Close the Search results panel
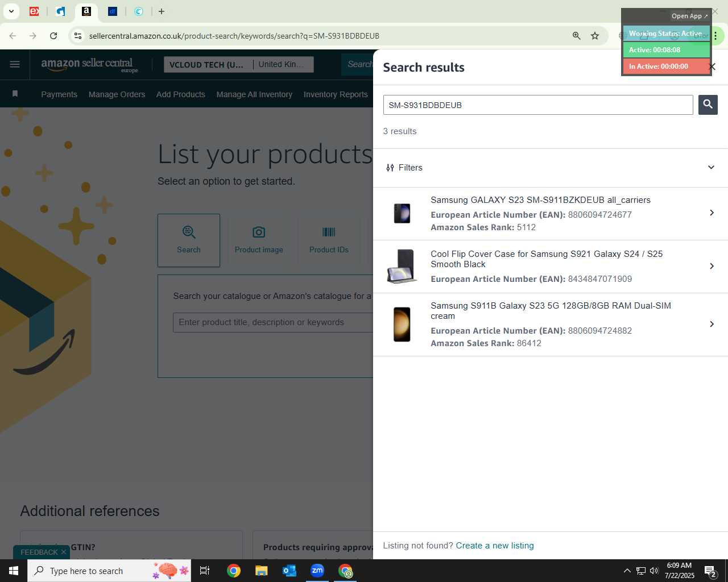Viewport: 728px width, 582px height. 712,67
